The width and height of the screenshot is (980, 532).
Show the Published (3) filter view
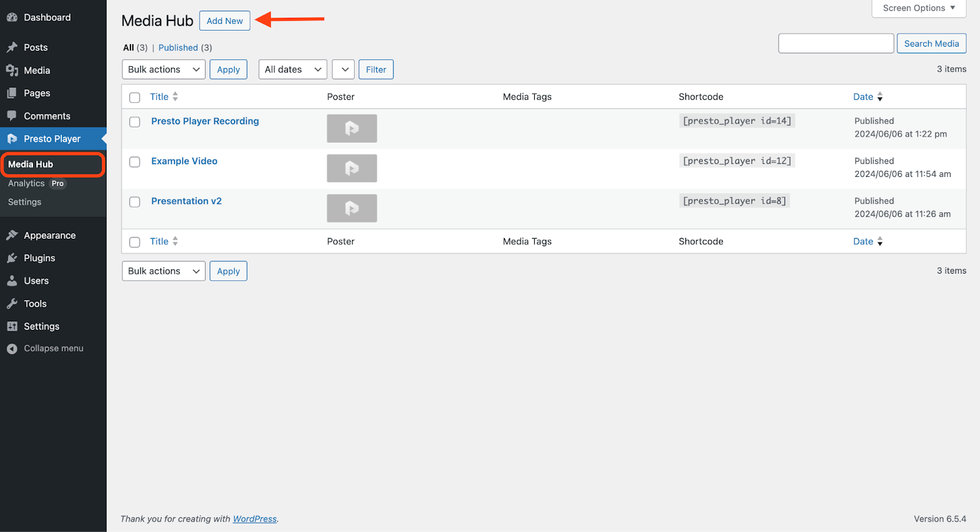click(185, 48)
